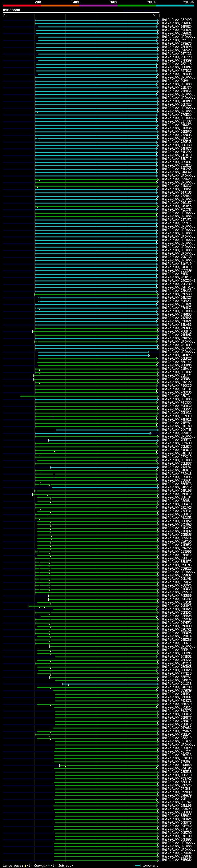197x868 pixels.
Task: Click the red 20% identity legend bar
Action: tap(22, 6)
